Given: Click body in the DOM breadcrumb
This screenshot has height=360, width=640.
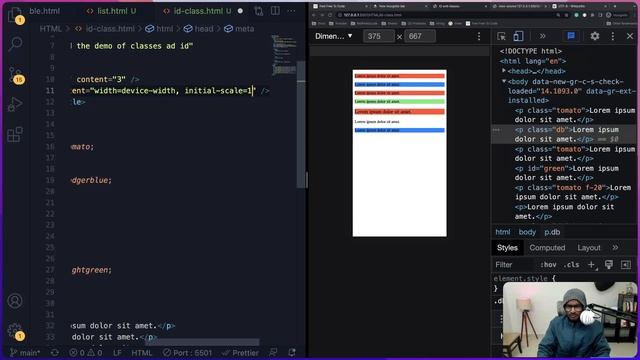Looking at the screenshot, I should (x=527, y=232).
